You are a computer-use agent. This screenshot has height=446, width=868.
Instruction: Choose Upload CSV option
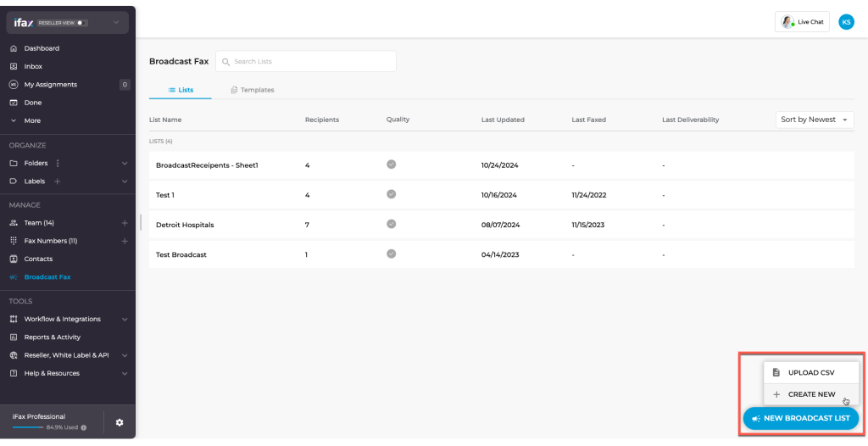pyautogui.click(x=811, y=373)
